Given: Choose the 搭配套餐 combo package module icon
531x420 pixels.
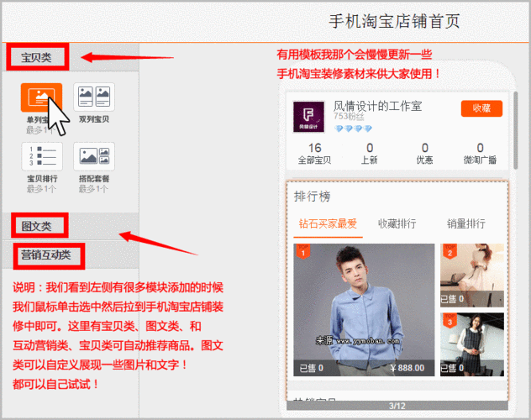Looking at the screenshot, I should (94, 156).
